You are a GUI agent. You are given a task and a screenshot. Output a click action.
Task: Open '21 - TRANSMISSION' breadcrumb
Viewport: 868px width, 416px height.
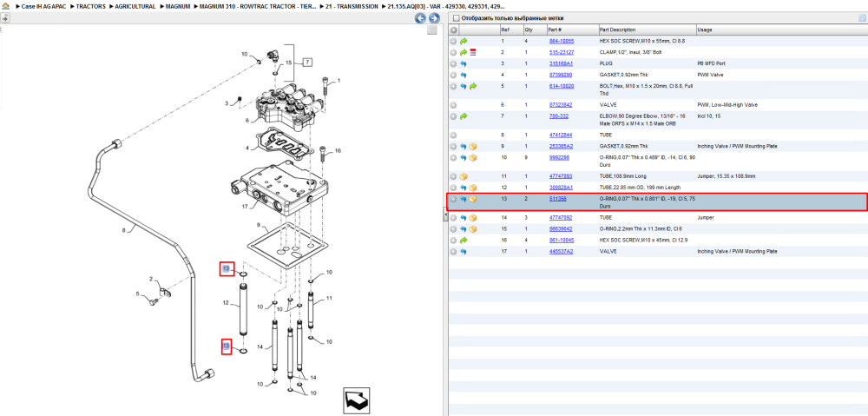click(352, 7)
